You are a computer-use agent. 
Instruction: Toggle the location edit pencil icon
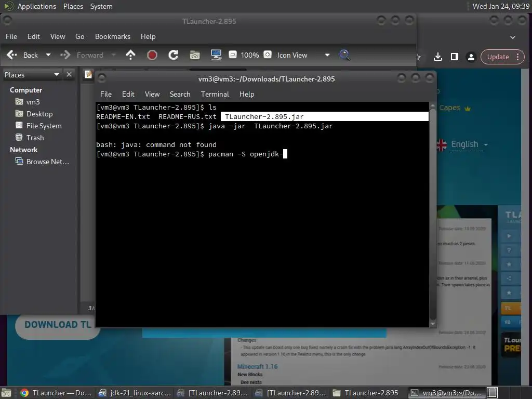(x=88, y=74)
